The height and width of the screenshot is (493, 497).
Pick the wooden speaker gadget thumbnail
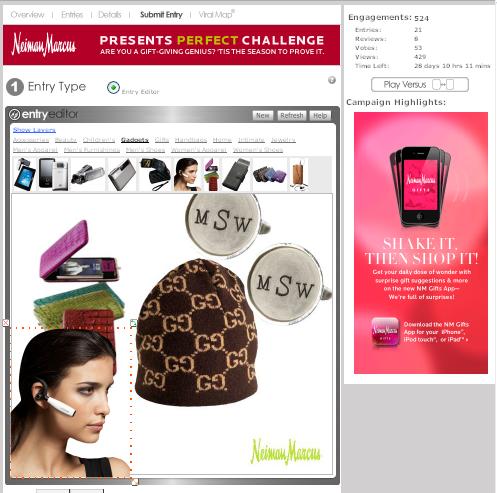point(299,175)
